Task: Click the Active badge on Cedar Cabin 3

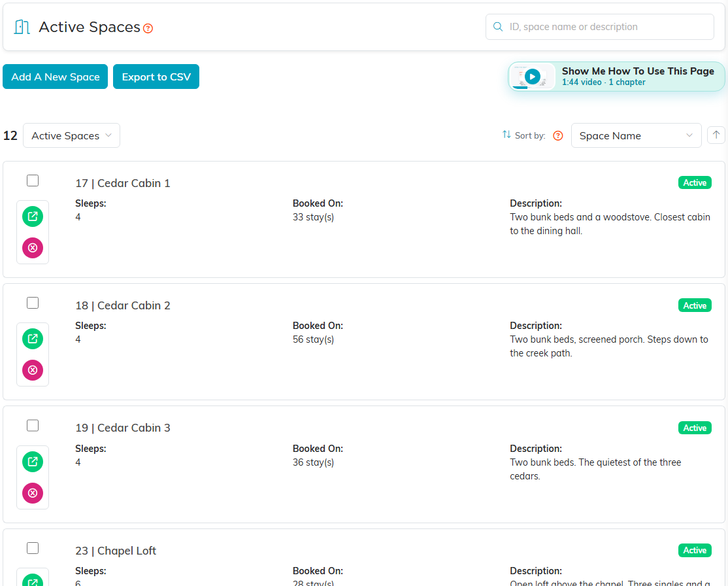Action: [x=695, y=428]
